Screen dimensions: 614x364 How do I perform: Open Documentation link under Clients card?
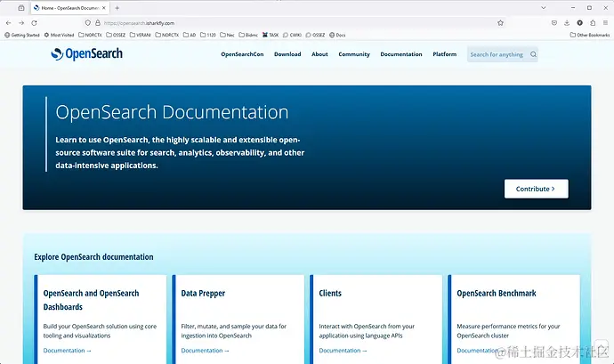coord(343,351)
